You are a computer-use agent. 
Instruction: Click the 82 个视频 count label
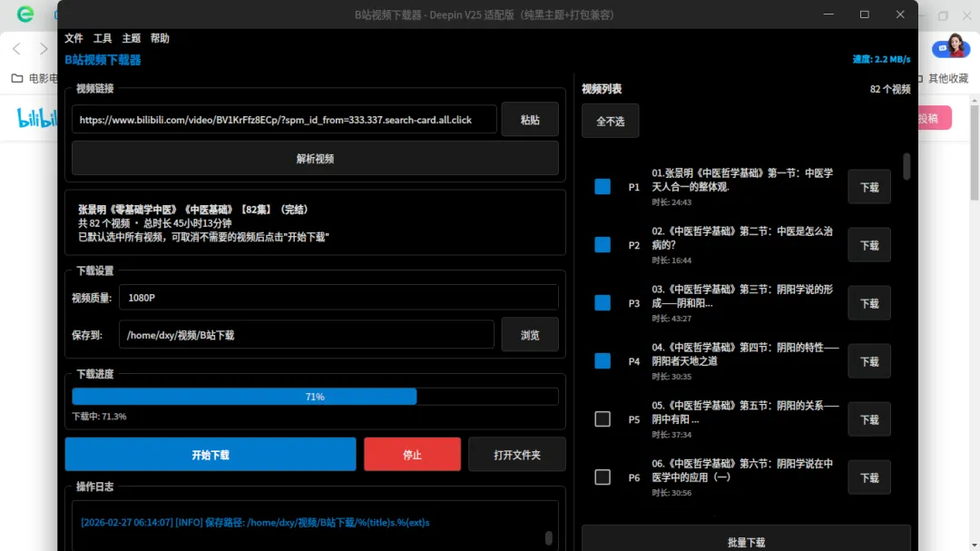click(x=890, y=90)
